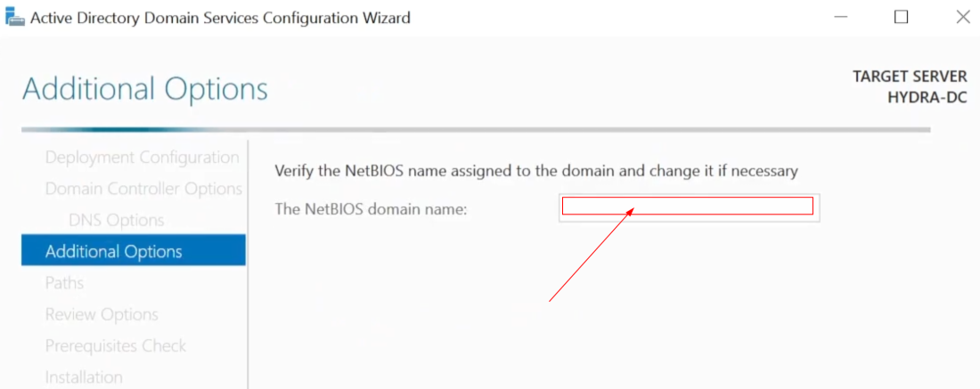Click the AD DS wizard title bar icon
The image size is (980, 389).
pyautogui.click(x=15, y=17)
